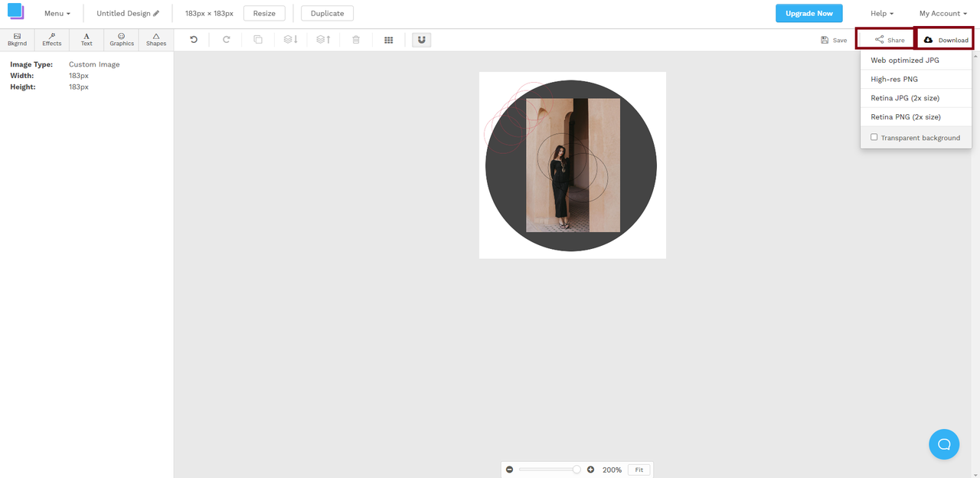Click the undo arrow
This screenshot has width=980, height=478.
coord(194,40)
